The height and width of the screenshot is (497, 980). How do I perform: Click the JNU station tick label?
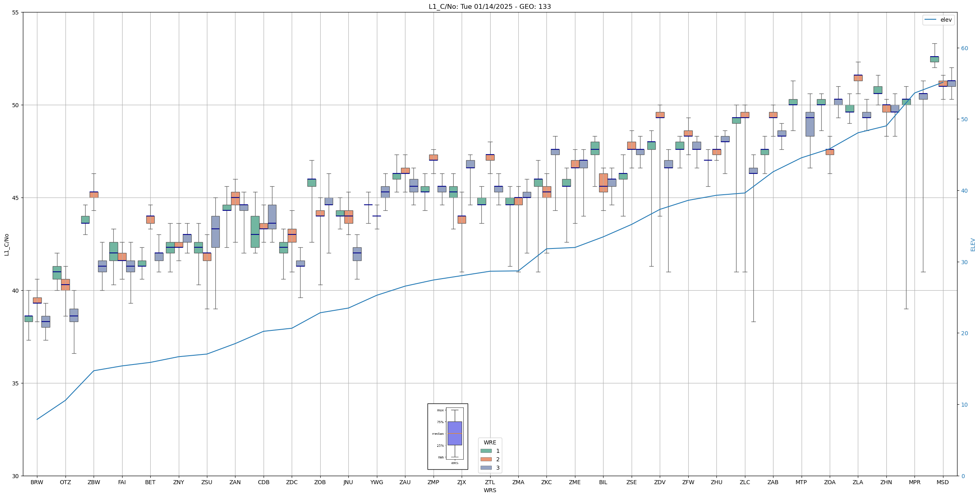click(x=348, y=482)
